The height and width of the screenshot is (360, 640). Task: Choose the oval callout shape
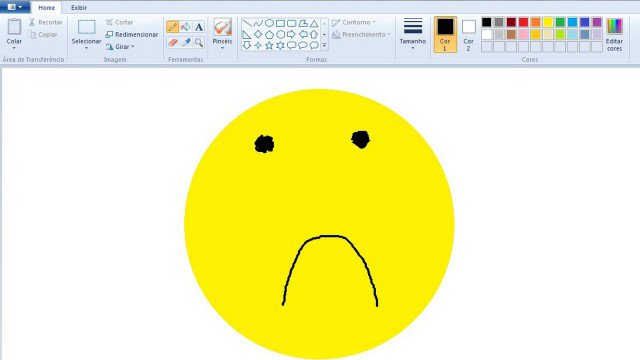tap(302, 45)
